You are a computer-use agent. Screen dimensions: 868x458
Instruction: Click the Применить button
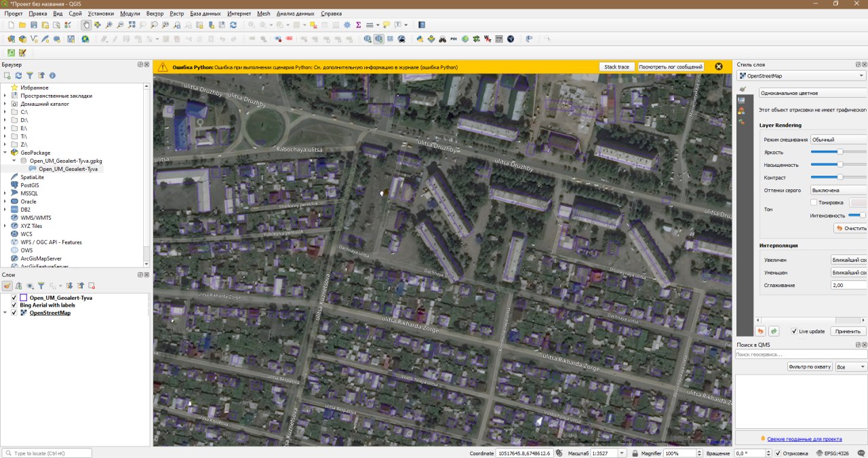848,331
